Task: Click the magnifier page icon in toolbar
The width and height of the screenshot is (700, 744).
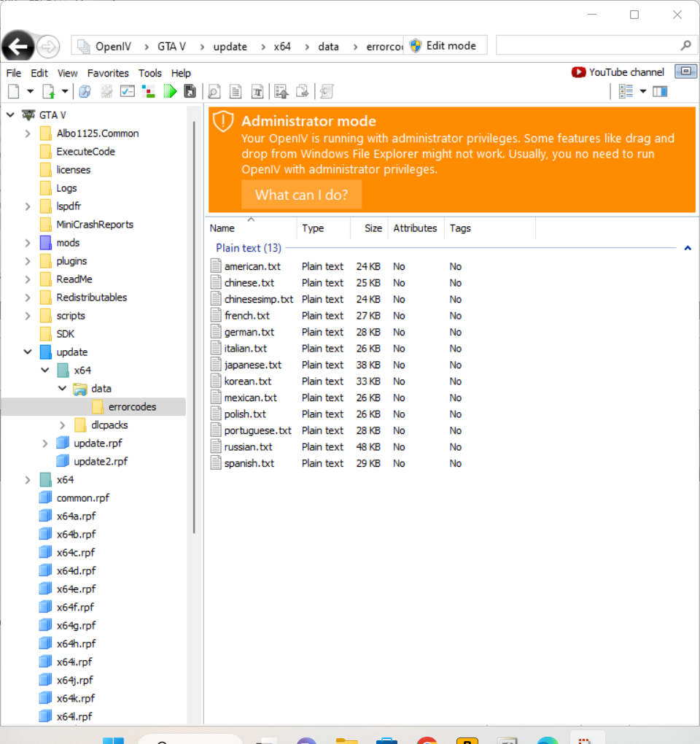Action: point(214,91)
